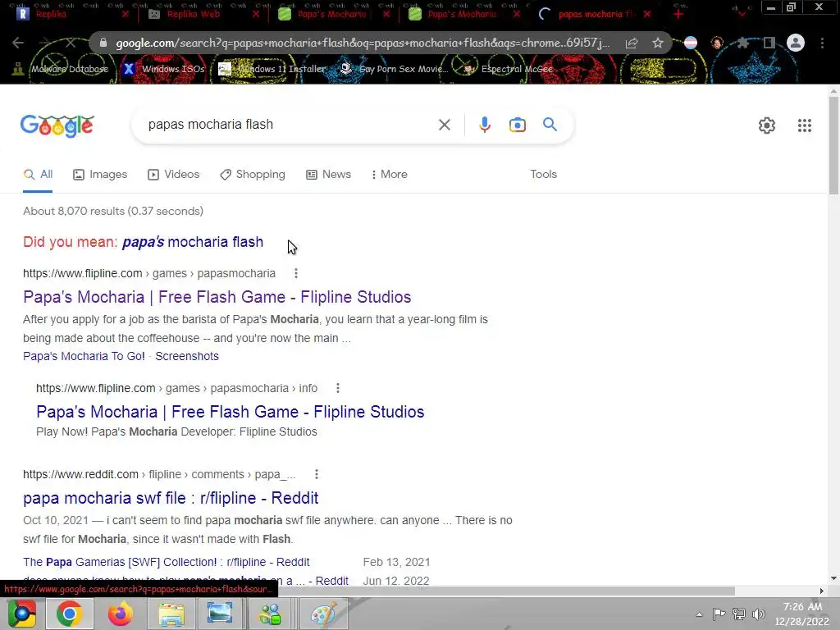
Task: Open options menu for reddit.com result
Action: click(317, 474)
